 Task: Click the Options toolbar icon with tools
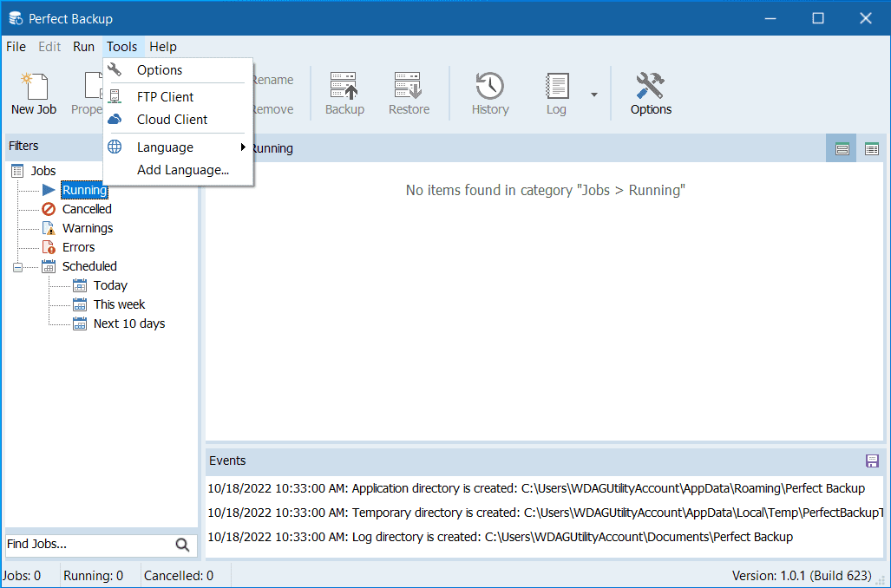coord(651,94)
